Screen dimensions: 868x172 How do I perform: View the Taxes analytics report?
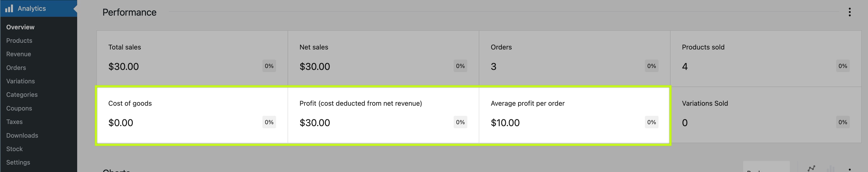[x=14, y=122]
